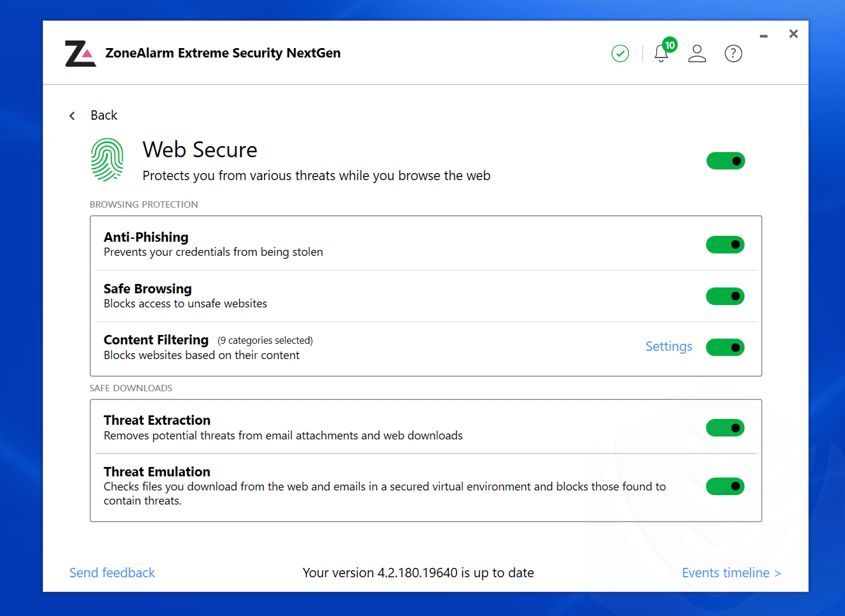Click the Send feedback link
The image size is (845, 616).
tap(112, 573)
